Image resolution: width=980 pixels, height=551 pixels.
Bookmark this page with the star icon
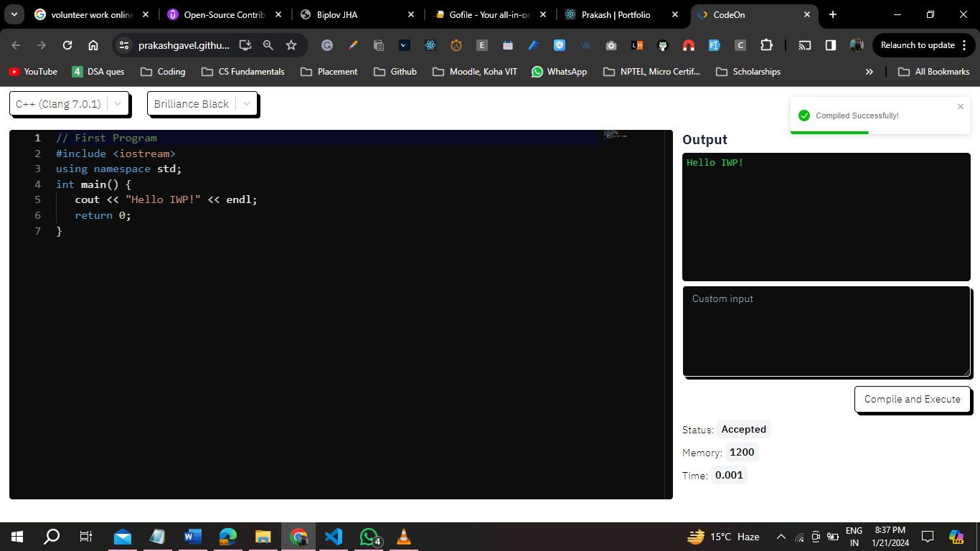(x=291, y=45)
